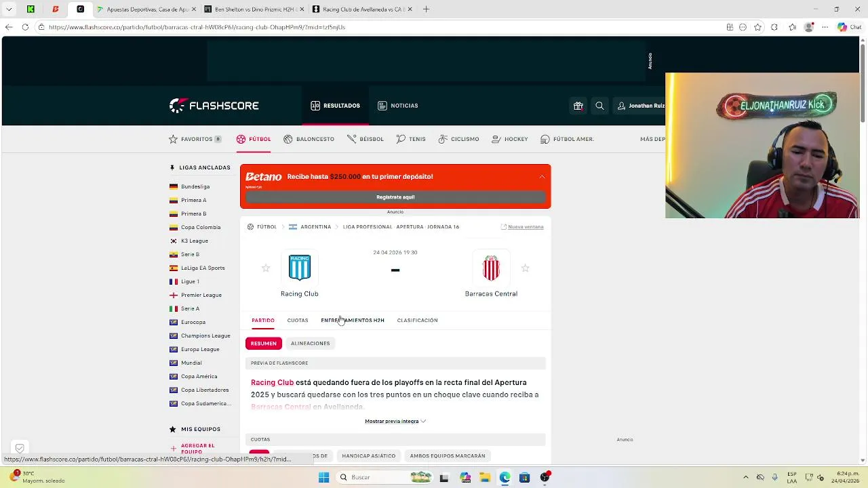Expand Mostrar previa íntegra
Viewport: 868px width, 488px height.
point(395,421)
